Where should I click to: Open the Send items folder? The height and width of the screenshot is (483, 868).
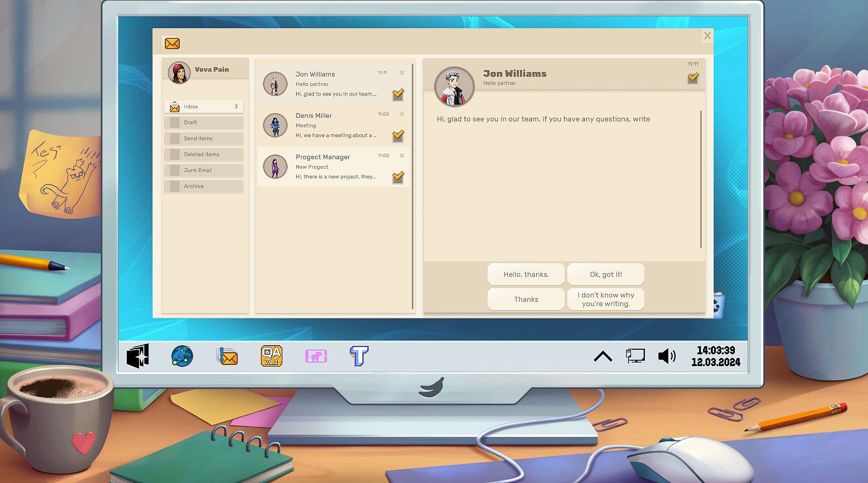coord(203,138)
